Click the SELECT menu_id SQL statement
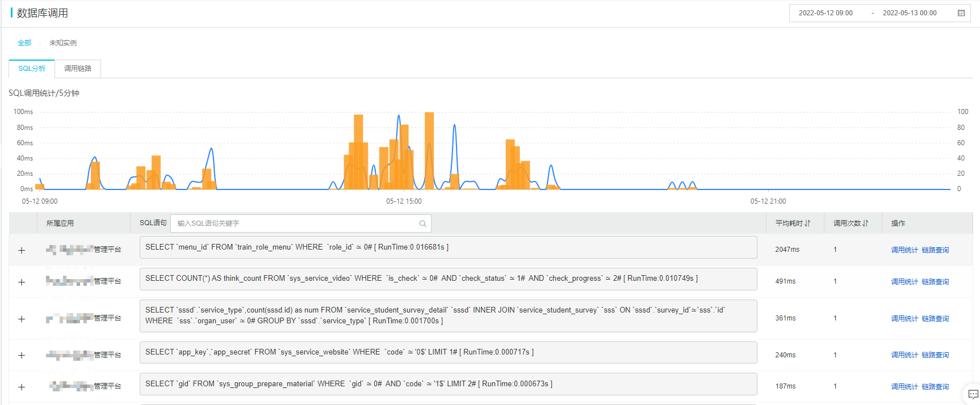Screen dimensions: 980x405 [449, 247]
